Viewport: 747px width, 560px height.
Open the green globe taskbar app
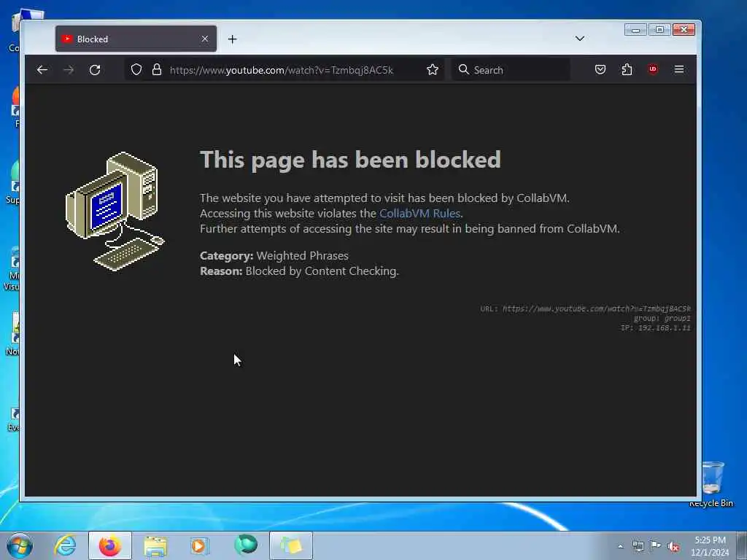pos(246,545)
